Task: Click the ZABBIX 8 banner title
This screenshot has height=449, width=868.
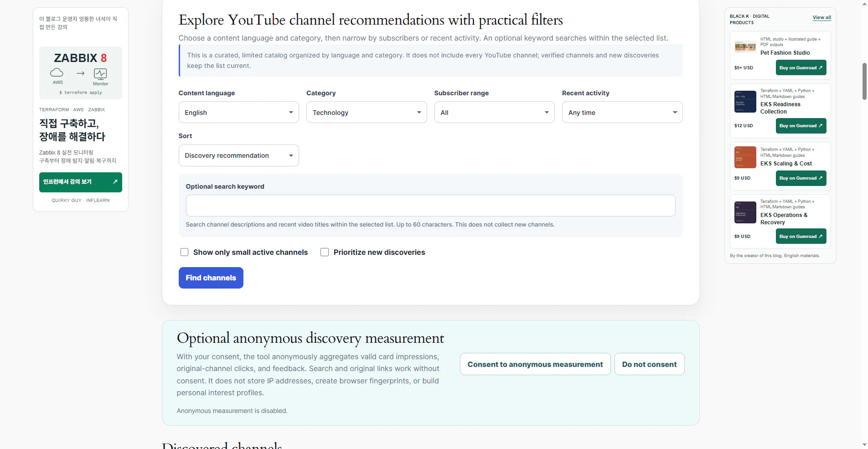Action: point(80,58)
